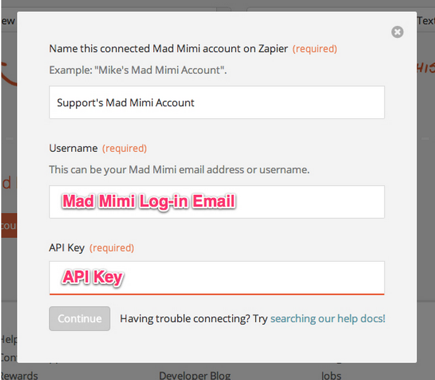Click the Username field label
The width and height of the screenshot is (435, 380).
pos(73,148)
